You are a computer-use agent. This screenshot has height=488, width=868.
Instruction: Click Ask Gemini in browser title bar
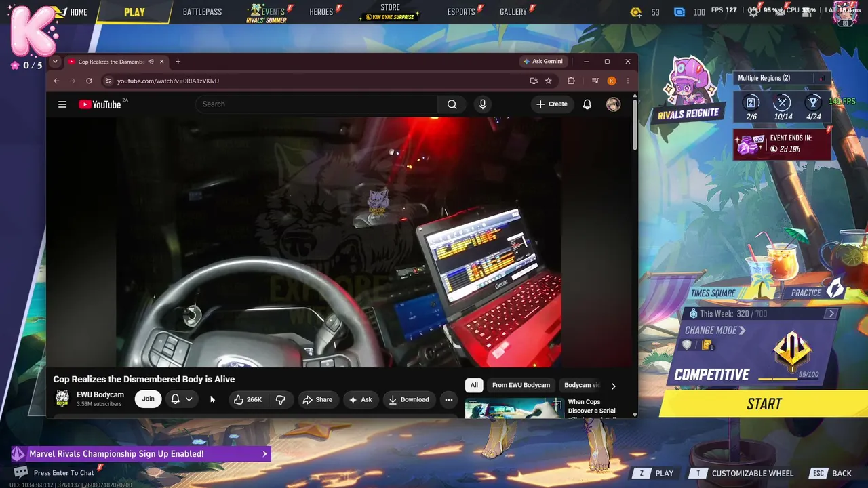(542, 62)
